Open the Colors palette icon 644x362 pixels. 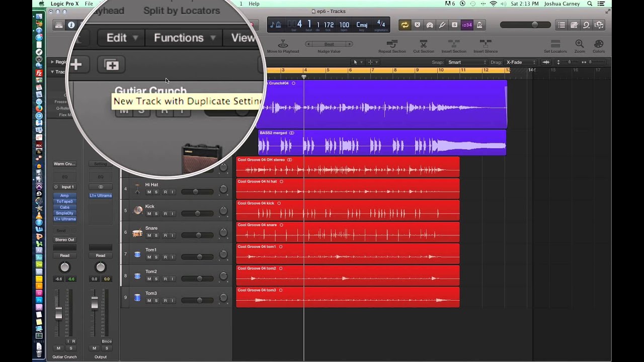tap(599, 44)
